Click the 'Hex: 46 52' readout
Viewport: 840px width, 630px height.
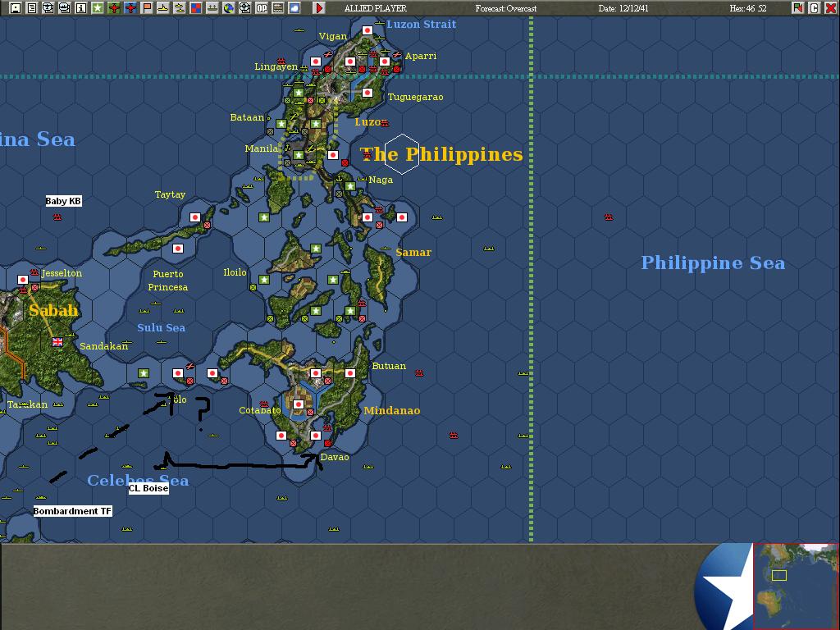(748, 8)
